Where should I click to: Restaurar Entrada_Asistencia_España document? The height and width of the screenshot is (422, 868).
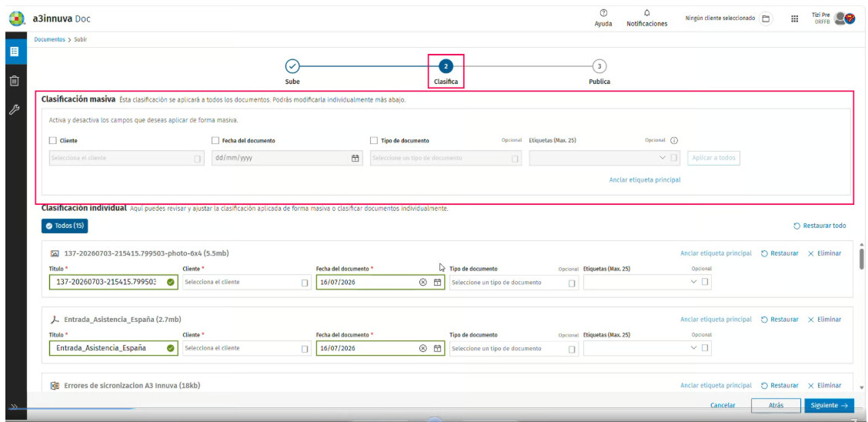click(780, 320)
